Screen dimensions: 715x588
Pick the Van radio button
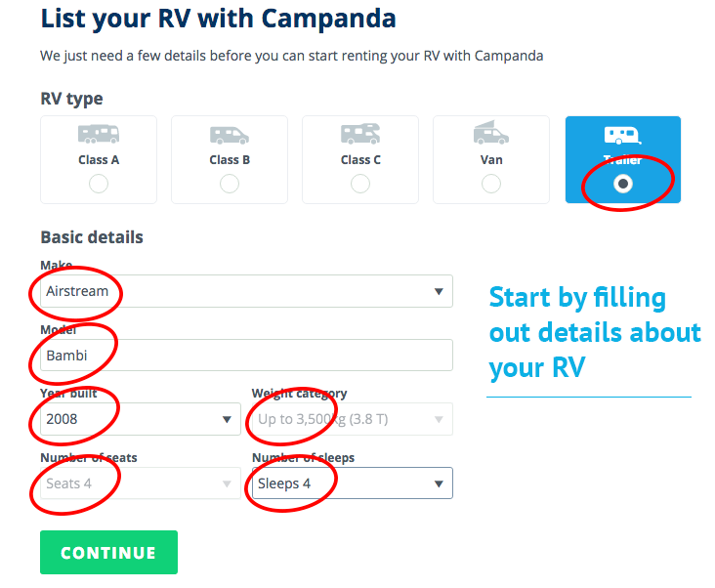point(491,185)
